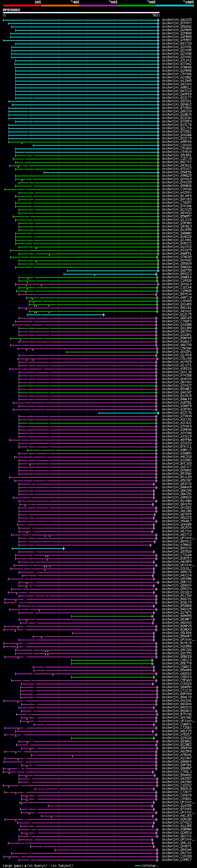Viewport: 197px width, 868px height.
Task: Select hit label UniRef100_A6S7I3
Action: coord(177,535)
